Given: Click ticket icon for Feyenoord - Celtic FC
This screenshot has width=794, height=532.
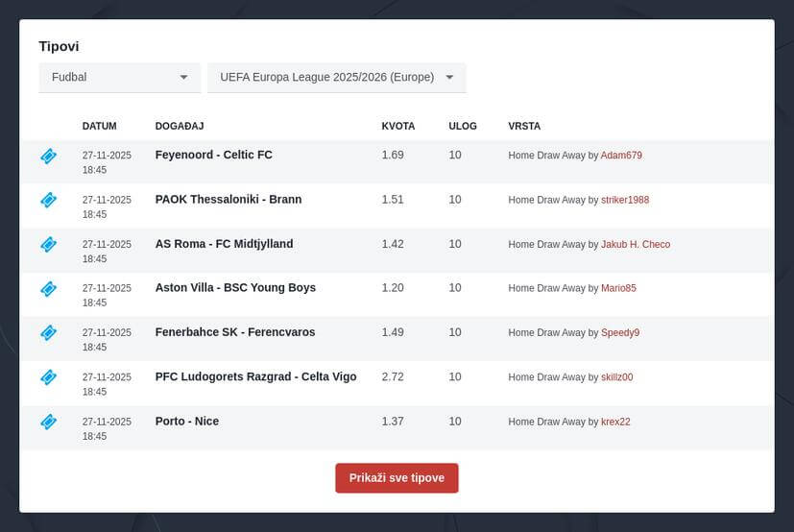Looking at the screenshot, I should pyautogui.click(x=48, y=156).
